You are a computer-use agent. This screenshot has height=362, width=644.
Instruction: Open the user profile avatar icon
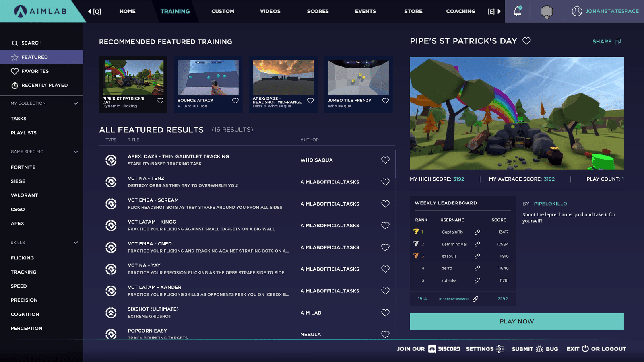point(577,11)
